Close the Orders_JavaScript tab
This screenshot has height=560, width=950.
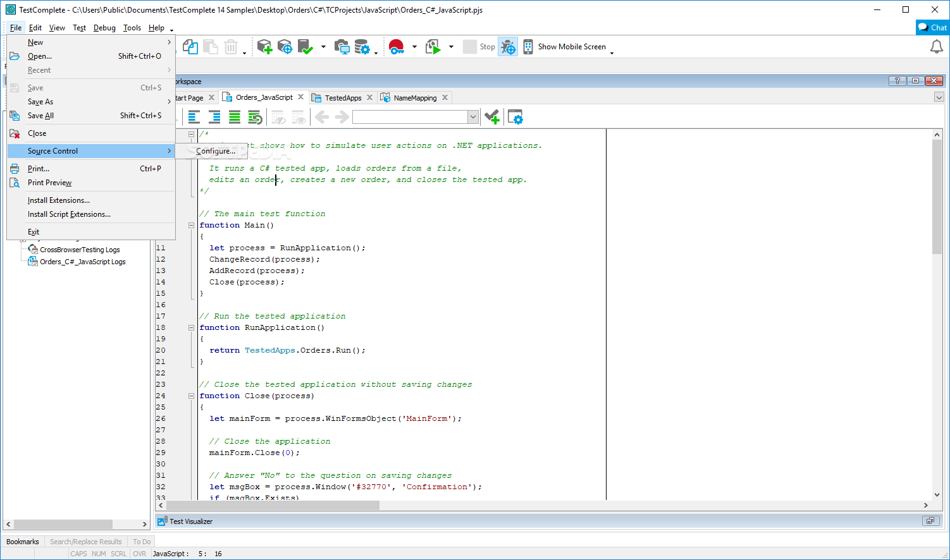click(301, 97)
